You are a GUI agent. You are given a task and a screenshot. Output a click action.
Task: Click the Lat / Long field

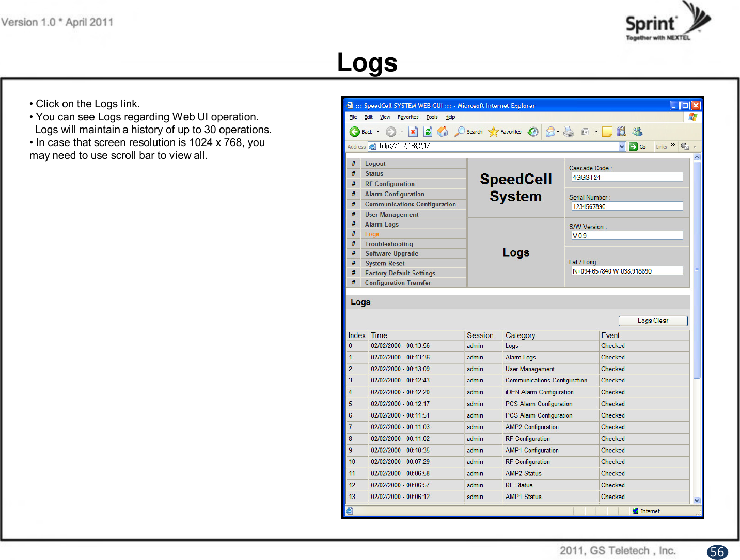[x=627, y=271]
